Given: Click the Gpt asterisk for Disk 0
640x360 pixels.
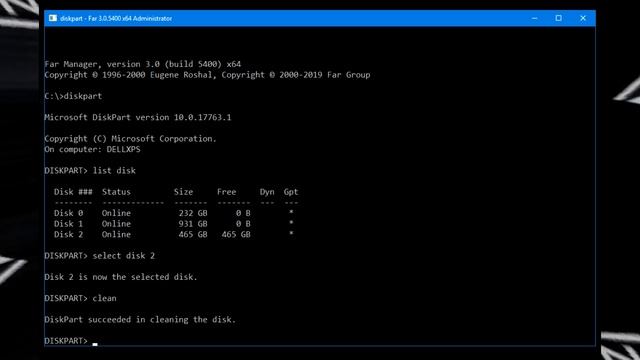Looking at the screenshot, I should click(291, 212).
